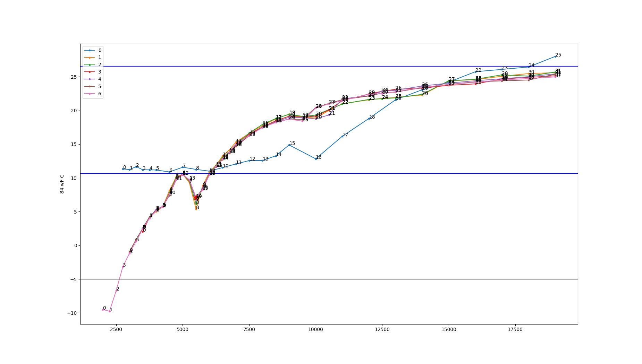Screen dimensions: 642x364
Task: Click the lower blue horizontal threshold line
Action: coord(329,174)
